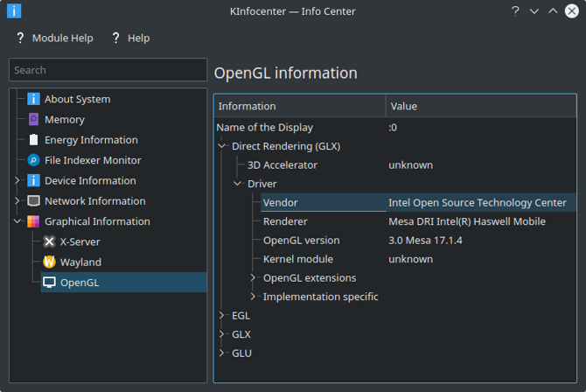Click the KInfocenter title bar app icon
The image size is (586, 392).
tap(13, 11)
